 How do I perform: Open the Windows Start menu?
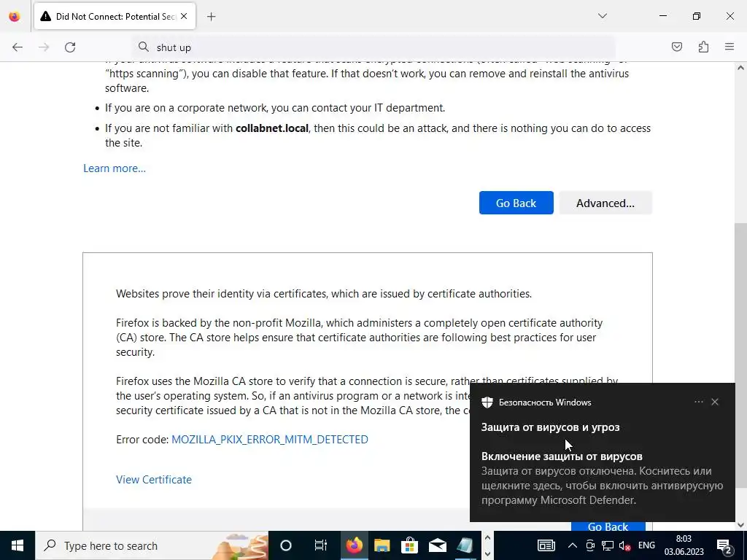[18, 545]
